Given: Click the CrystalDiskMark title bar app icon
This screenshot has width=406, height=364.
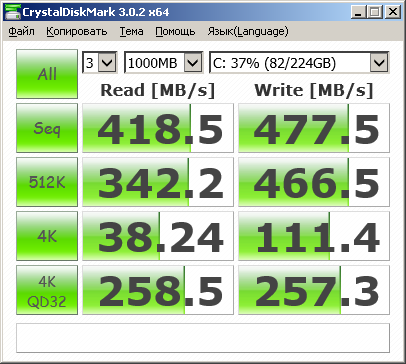Looking at the screenshot, I should 12,12.
